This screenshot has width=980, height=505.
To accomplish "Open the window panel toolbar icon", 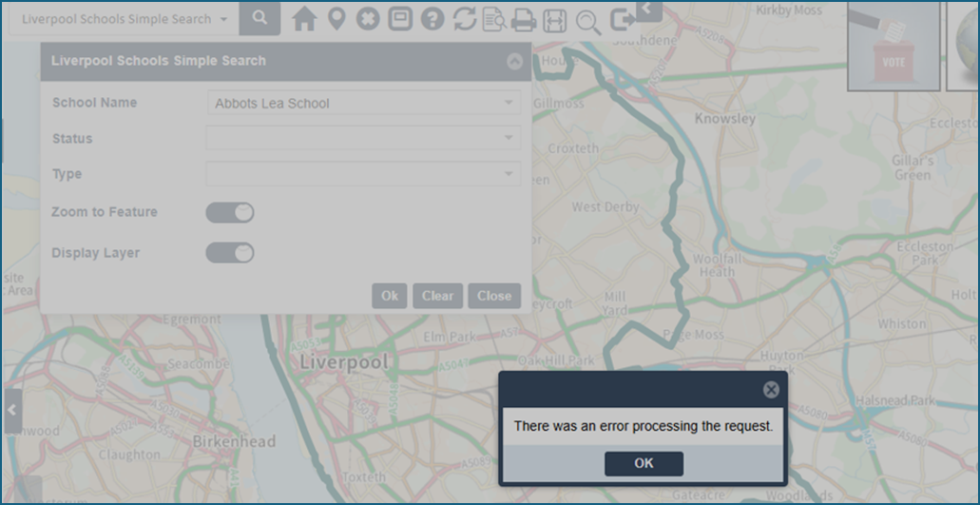I will click(400, 19).
